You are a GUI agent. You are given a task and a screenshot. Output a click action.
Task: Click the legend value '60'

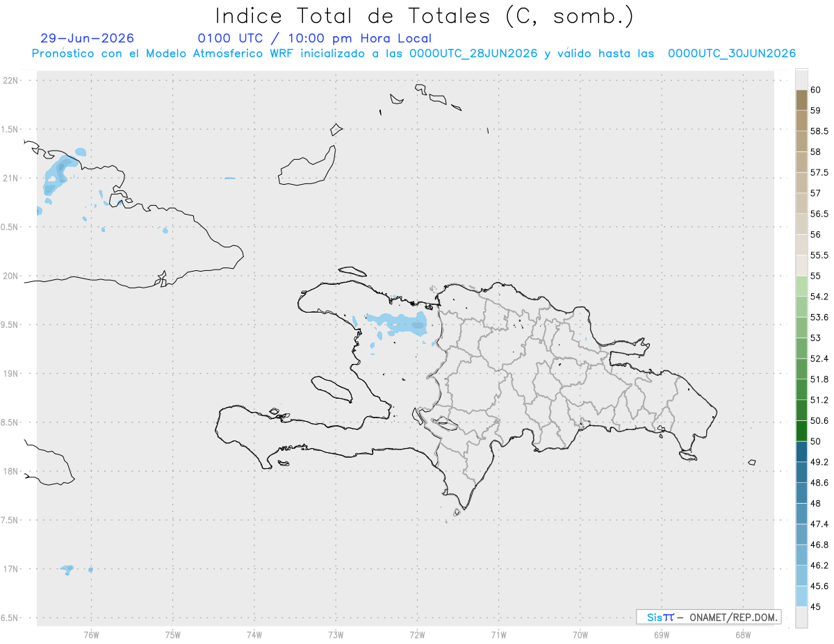(815, 90)
